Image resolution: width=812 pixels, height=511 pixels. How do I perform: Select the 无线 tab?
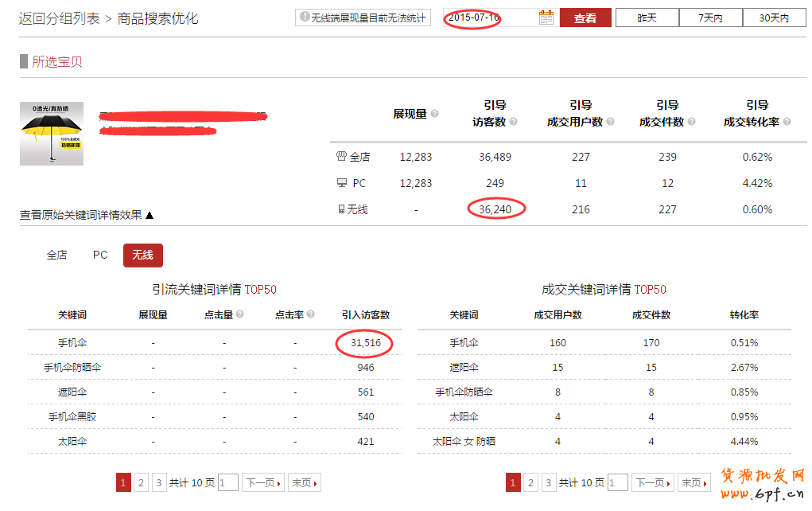[142, 255]
